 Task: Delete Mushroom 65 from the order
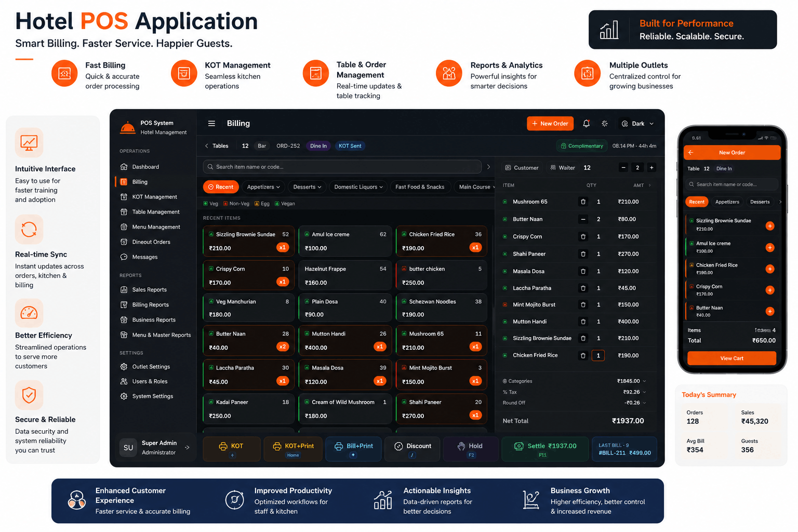(x=583, y=202)
